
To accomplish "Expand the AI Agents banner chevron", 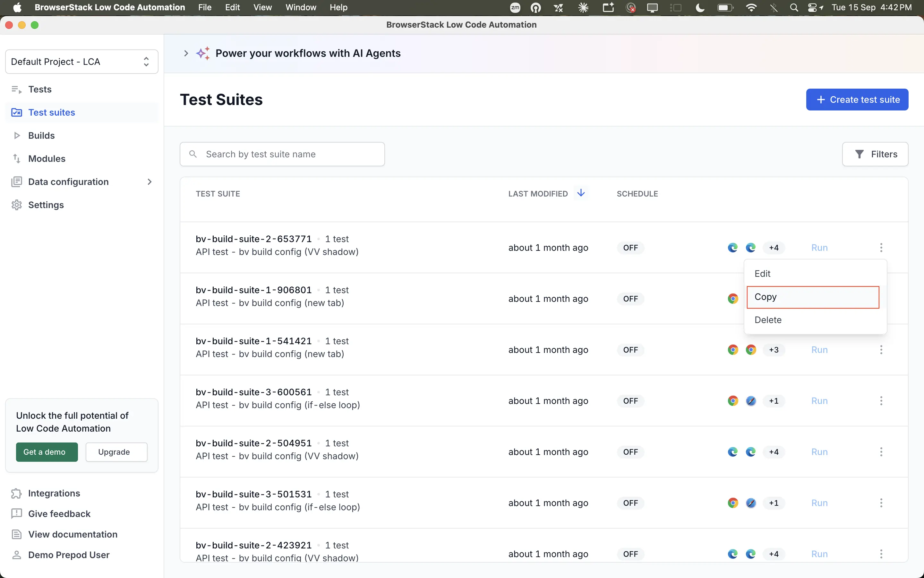I will click(186, 54).
